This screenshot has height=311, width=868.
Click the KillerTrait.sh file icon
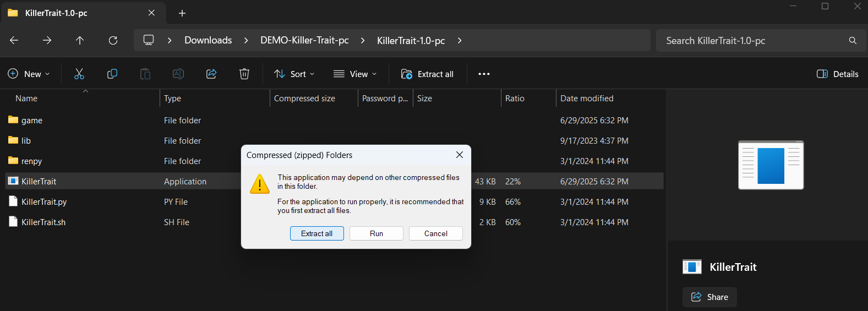pos(13,221)
